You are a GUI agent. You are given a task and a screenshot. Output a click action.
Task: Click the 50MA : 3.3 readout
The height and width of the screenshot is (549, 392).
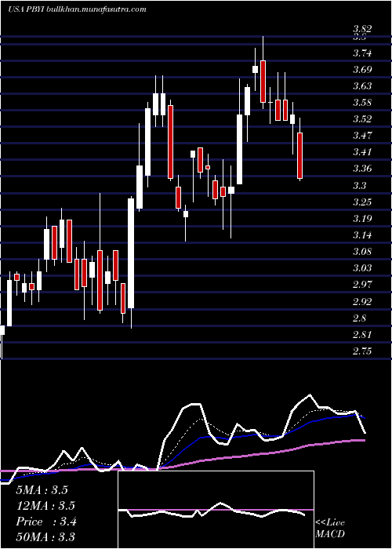(45, 537)
